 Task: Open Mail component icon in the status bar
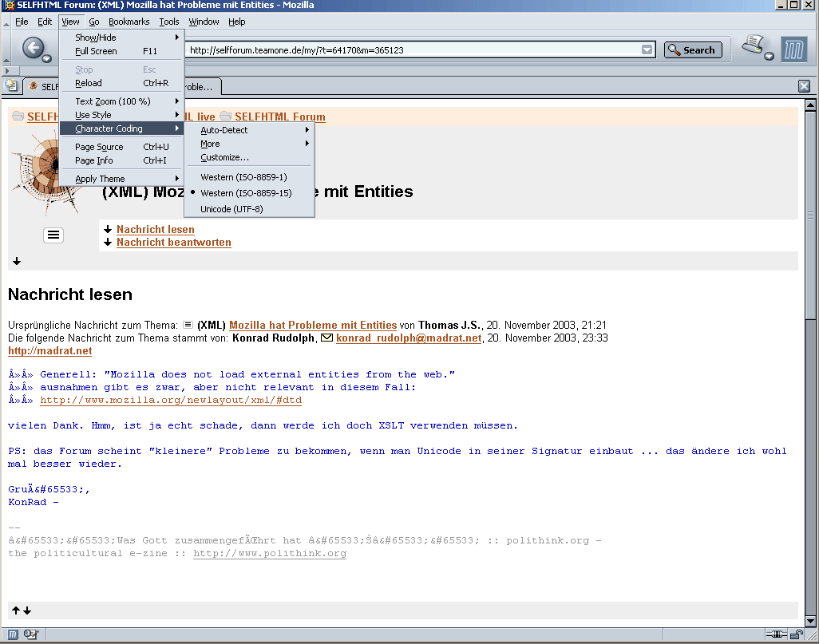pos(31,634)
